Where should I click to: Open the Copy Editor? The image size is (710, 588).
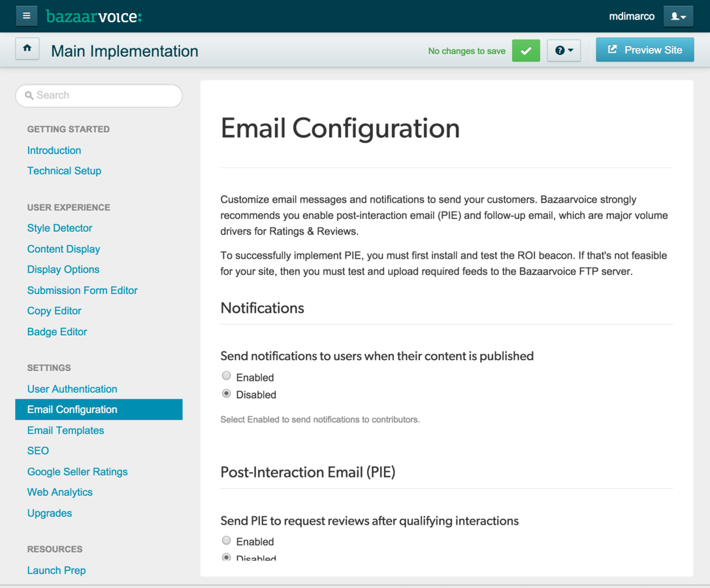click(x=54, y=311)
